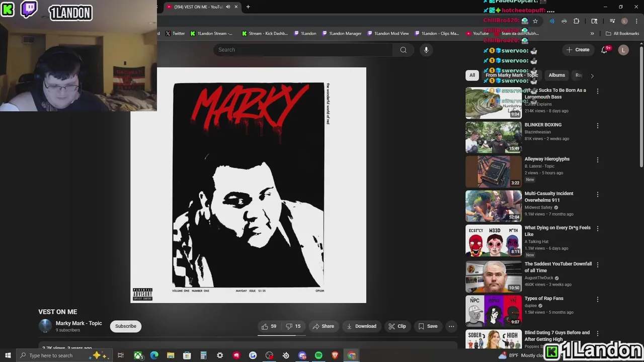Click the YouTube search magnifier button
This screenshot has width=644, height=362.
click(x=403, y=50)
